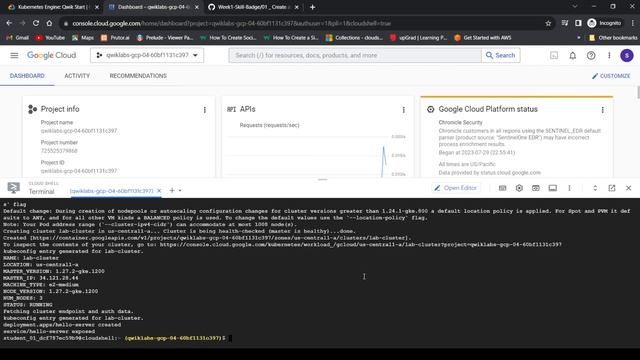Open the qwiklabs project selector dropdown
The image size is (640, 360).
point(147,55)
